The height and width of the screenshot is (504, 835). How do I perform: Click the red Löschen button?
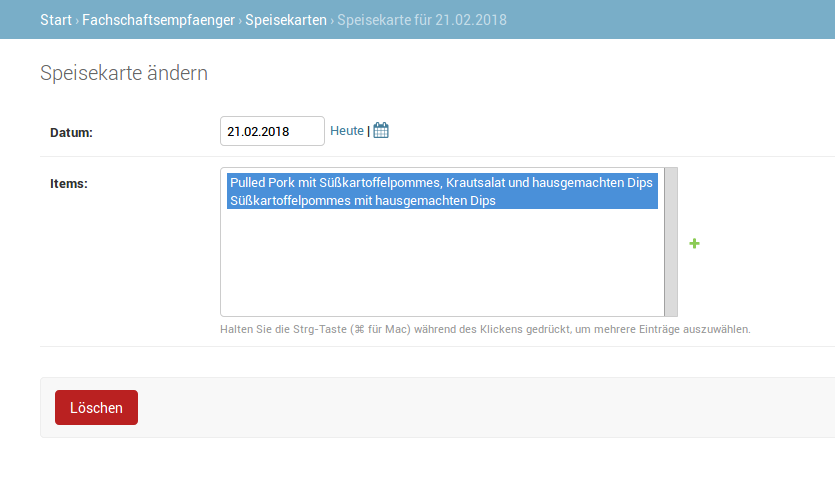96,408
